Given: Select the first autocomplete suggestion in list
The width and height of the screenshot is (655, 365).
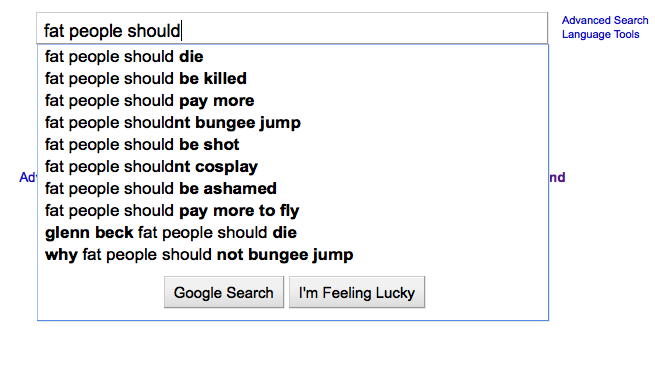Looking at the screenshot, I should (x=292, y=57).
